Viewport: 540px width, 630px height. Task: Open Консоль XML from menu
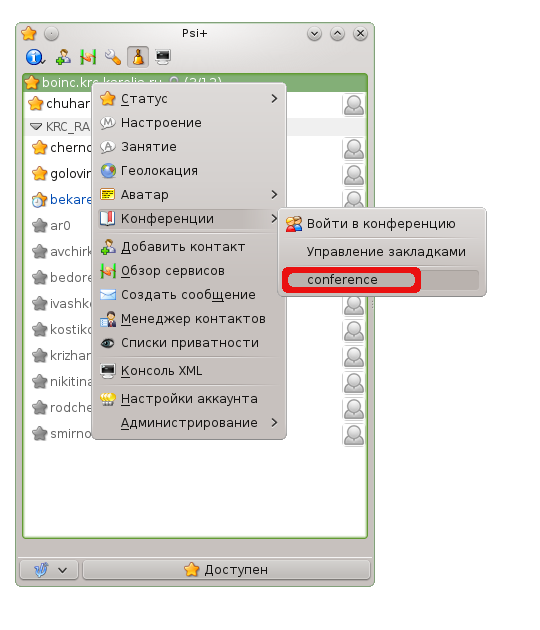[189, 370]
